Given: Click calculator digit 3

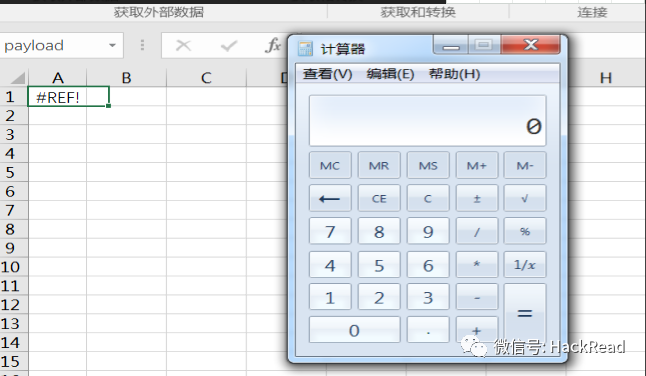Looking at the screenshot, I should [428, 297].
